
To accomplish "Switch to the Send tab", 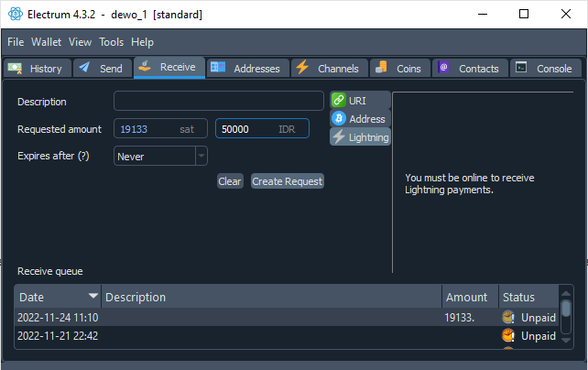I will coord(103,68).
